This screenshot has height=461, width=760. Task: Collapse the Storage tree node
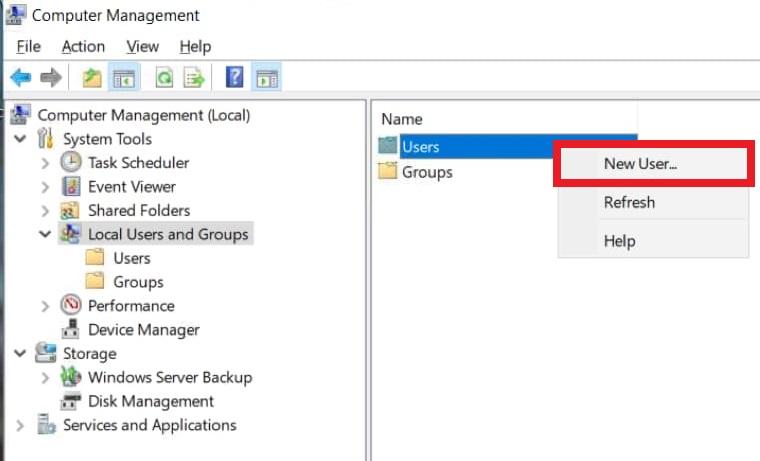[x=21, y=353]
